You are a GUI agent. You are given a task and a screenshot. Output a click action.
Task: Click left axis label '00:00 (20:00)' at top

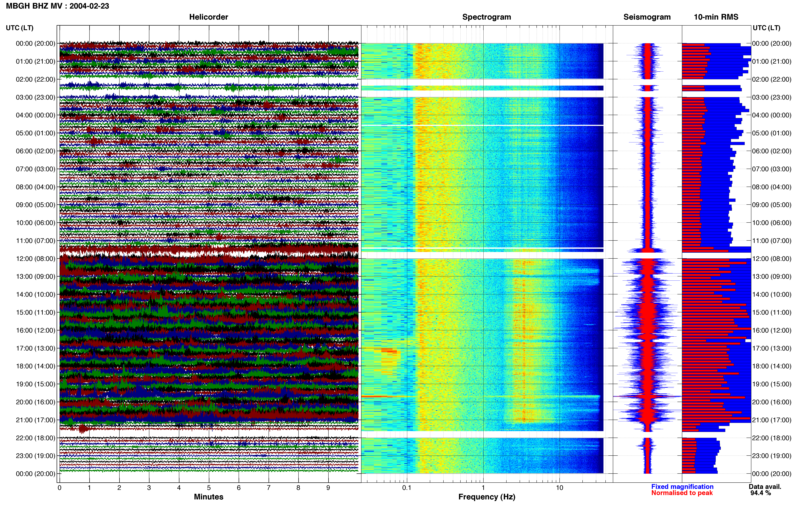point(36,43)
